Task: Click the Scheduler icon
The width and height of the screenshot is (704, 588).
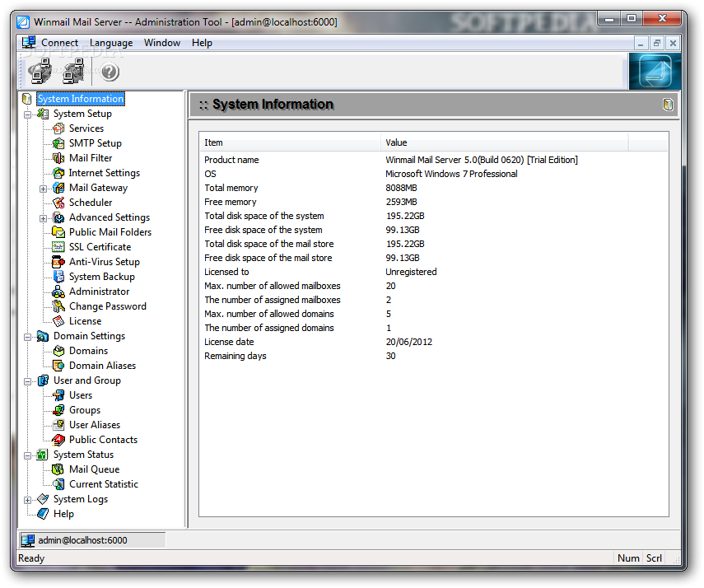Action: coord(58,203)
